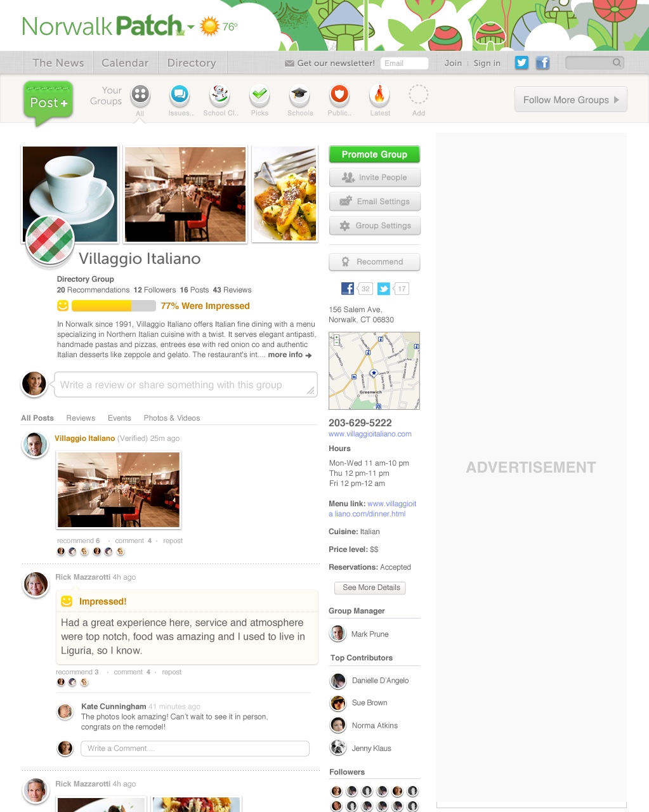Select the Public safety shield group icon
The height and width of the screenshot is (812, 649).
click(339, 95)
